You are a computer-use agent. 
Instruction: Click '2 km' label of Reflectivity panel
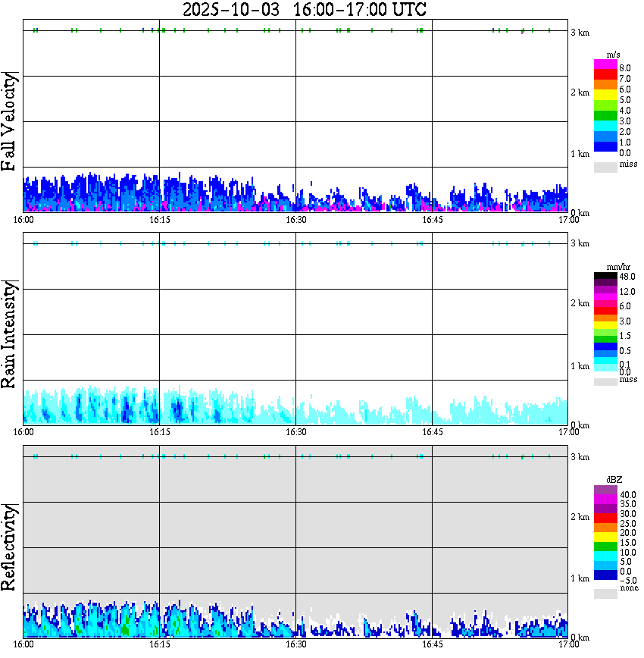(580, 517)
